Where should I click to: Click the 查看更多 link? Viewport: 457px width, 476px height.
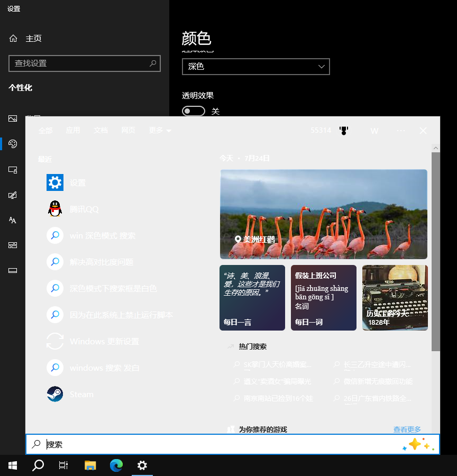(x=407, y=429)
